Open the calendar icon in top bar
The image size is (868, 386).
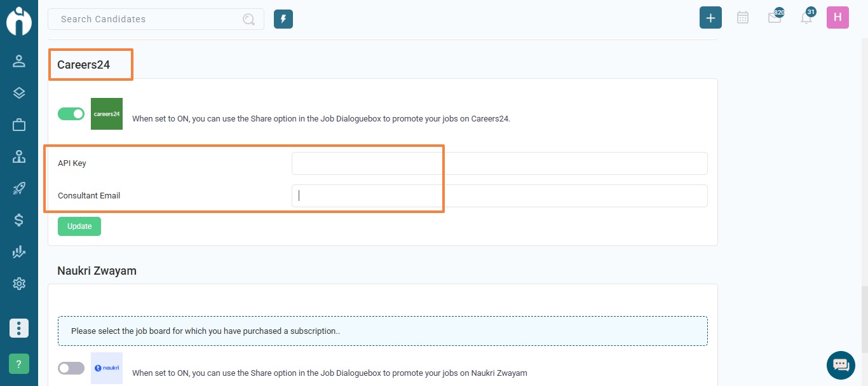pyautogui.click(x=743, y=18)
